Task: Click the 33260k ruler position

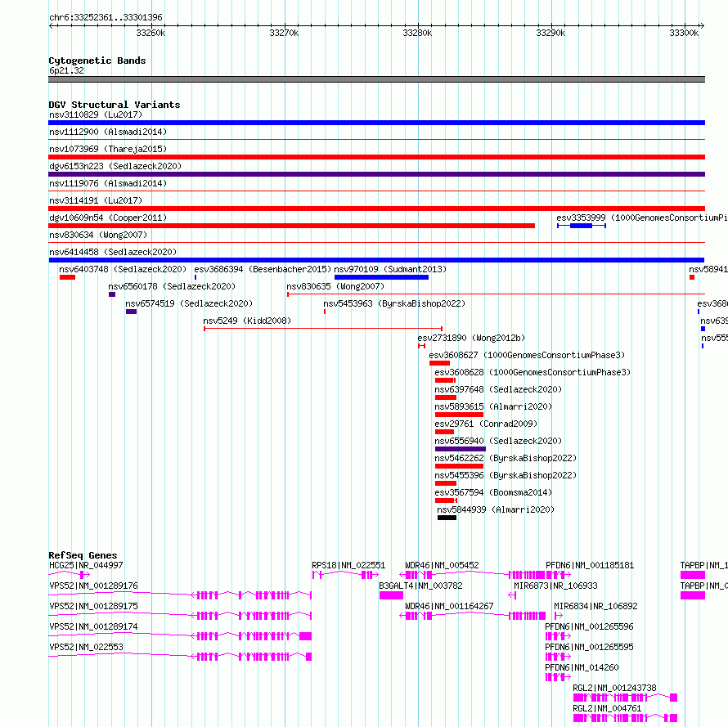Action: [151, 33]
